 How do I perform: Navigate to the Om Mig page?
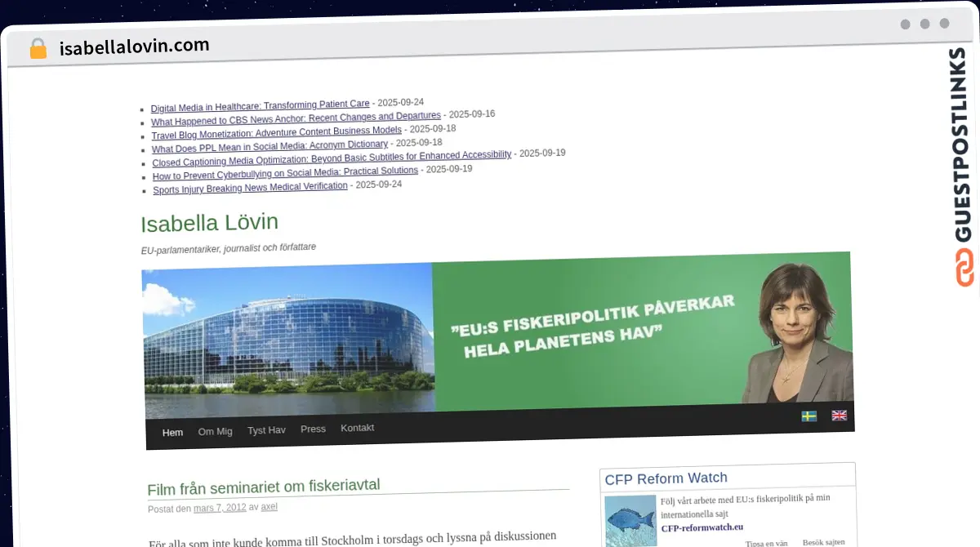tap(215, 431)
